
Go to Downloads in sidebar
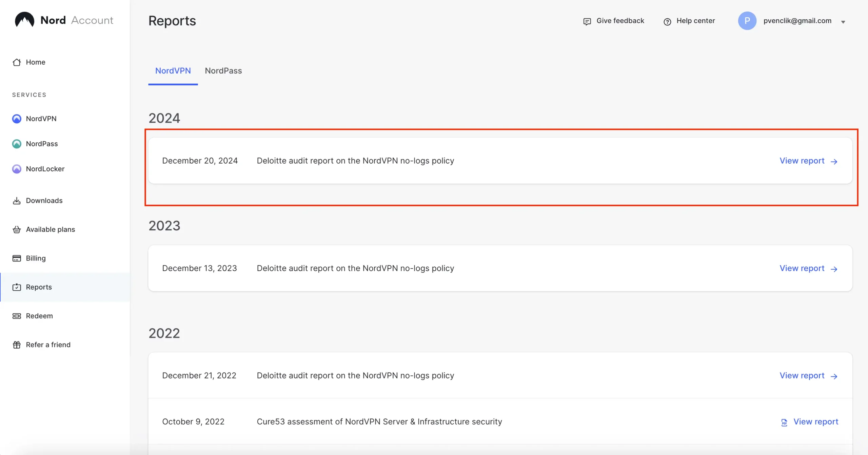click(44, 201)
